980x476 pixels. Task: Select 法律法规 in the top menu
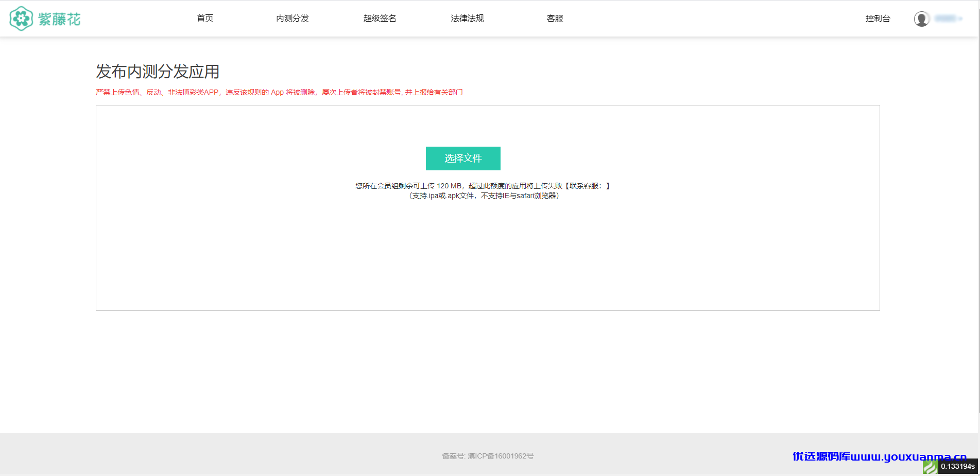[x=468, y=19]
